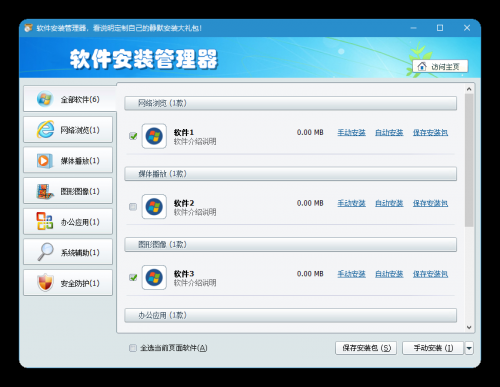Click the shield icon for 安全防护

(45, 283)
